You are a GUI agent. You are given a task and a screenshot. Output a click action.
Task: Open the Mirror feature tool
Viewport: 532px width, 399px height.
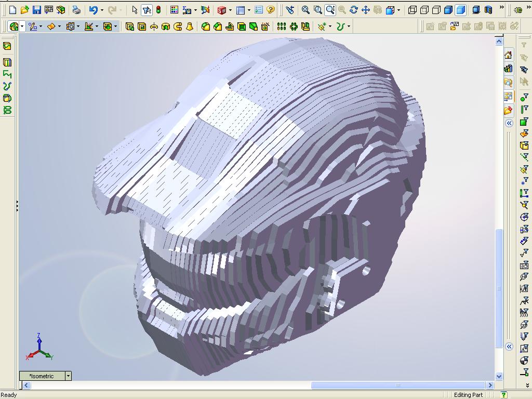[x=305, y=26]
